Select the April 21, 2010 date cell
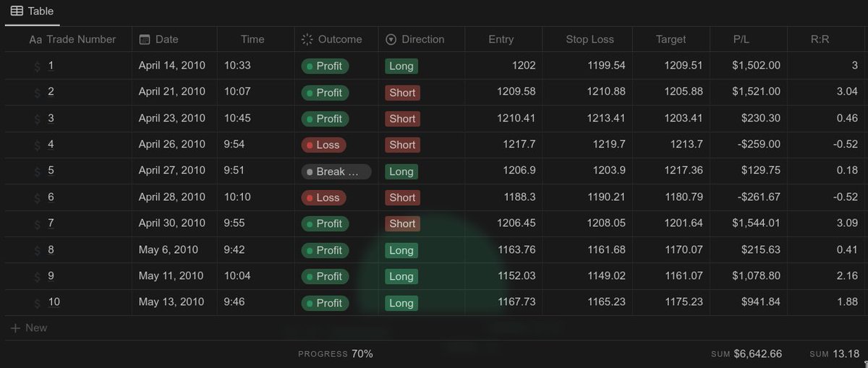This screenshot has height=368, width=868. (174, 92)
